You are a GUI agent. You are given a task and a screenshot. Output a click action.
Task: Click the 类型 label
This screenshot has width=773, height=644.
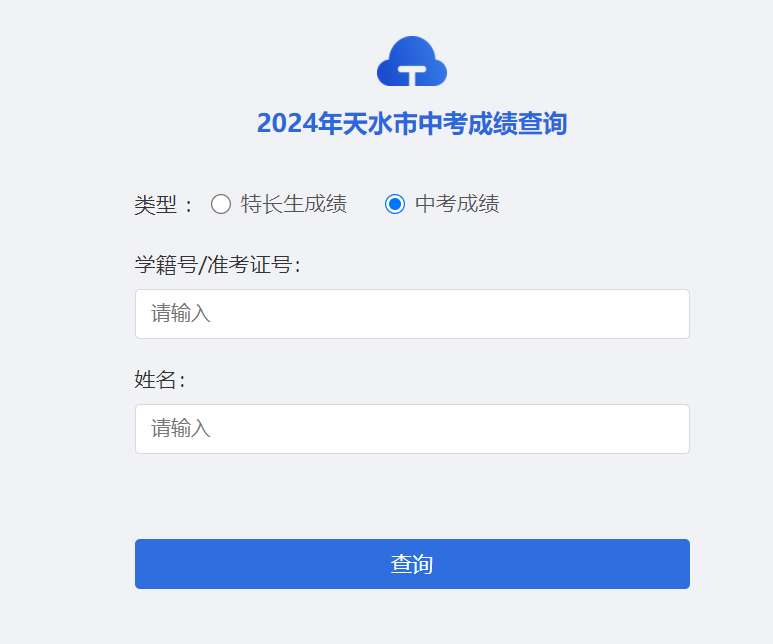(x=157, y=205)
